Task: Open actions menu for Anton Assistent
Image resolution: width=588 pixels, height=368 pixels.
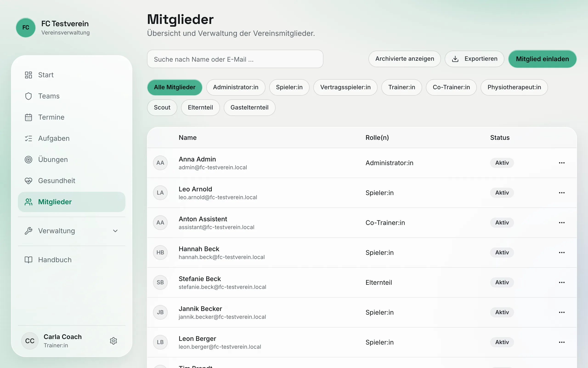Action: pos(562,223)
